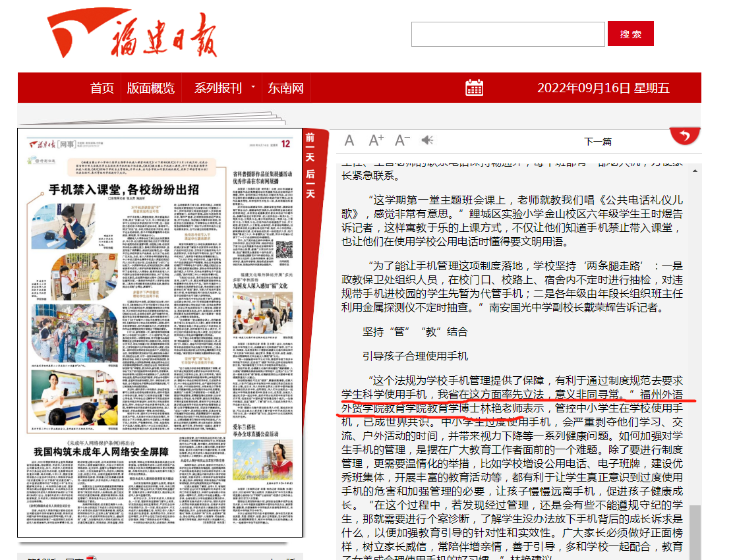
Task: Click the article scrollbar up arrow
Action: click(x=695, y=170)
